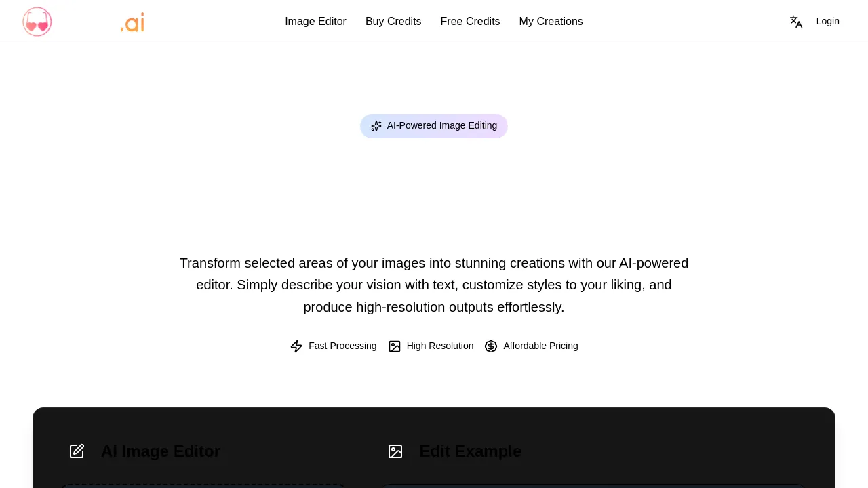Go to My Creations
Image resolution: width=868 pixels, height=488 pixels.
(551, 22)
